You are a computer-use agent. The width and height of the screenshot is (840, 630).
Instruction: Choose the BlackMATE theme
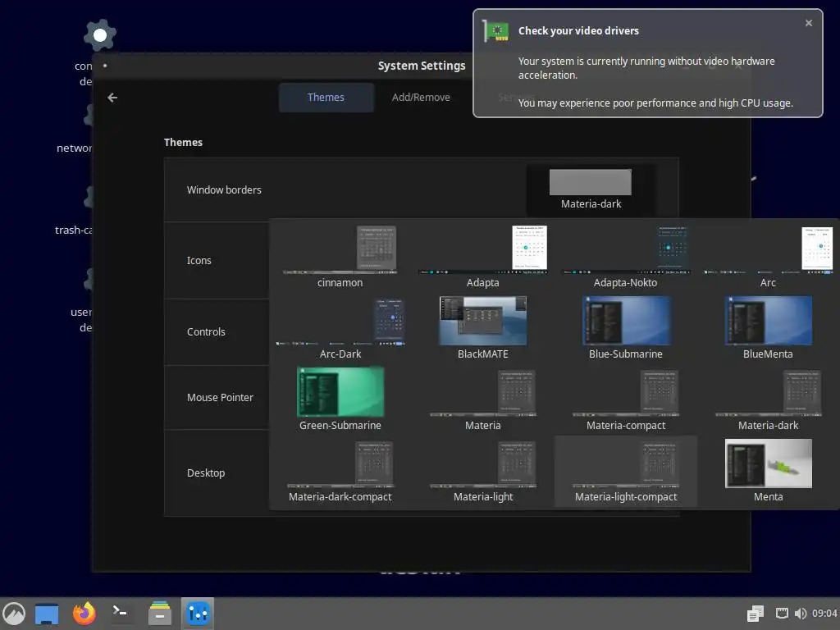point(482,328)
